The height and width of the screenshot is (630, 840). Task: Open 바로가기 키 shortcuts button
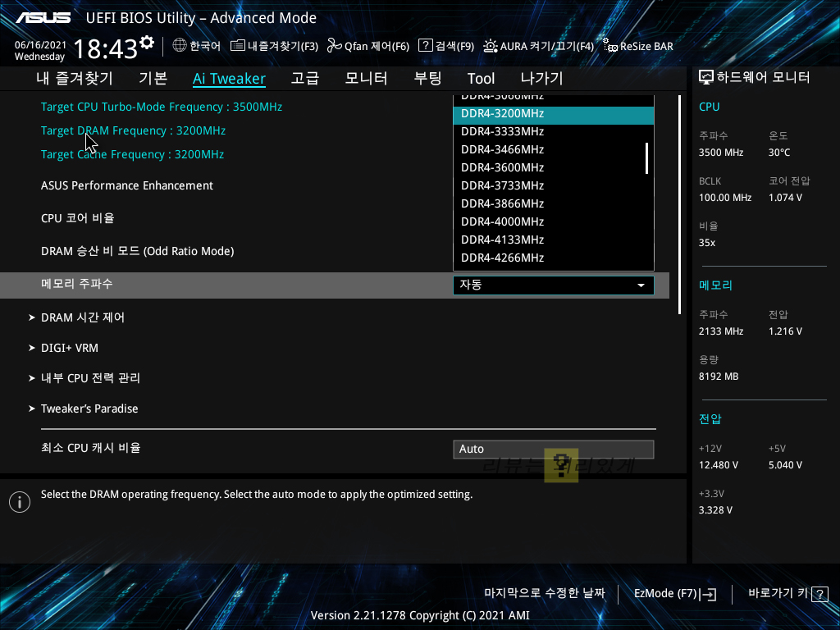click(x=788, y=594)
